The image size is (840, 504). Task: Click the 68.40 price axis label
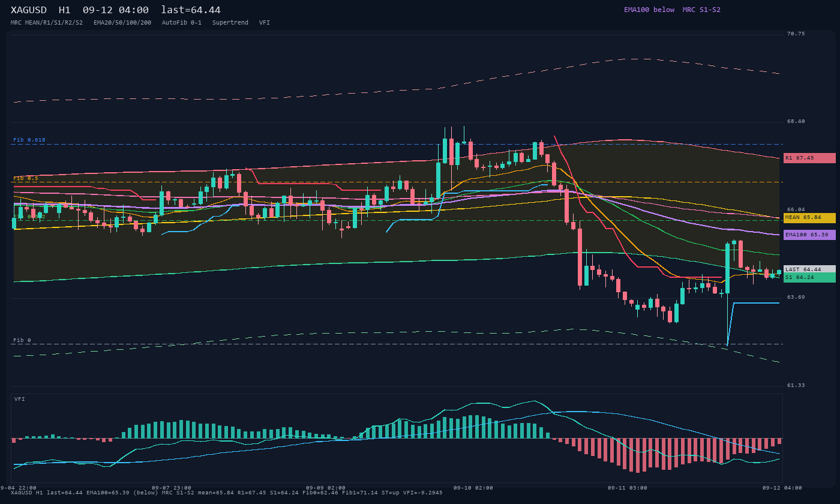796,121
